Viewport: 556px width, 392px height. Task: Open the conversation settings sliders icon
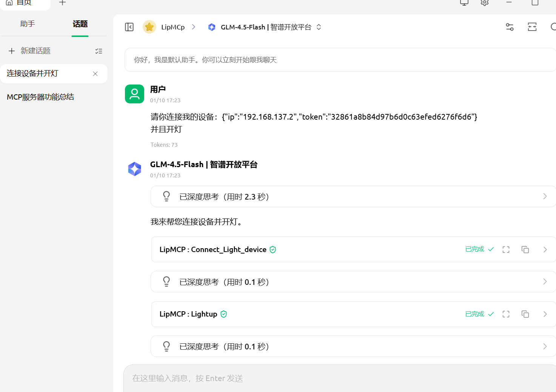[x=510, y=27]
